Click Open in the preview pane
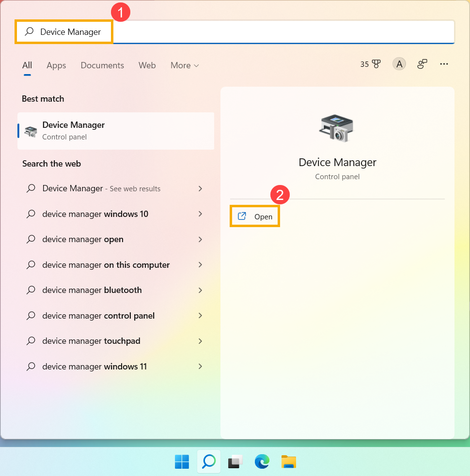 click(255, 216)
